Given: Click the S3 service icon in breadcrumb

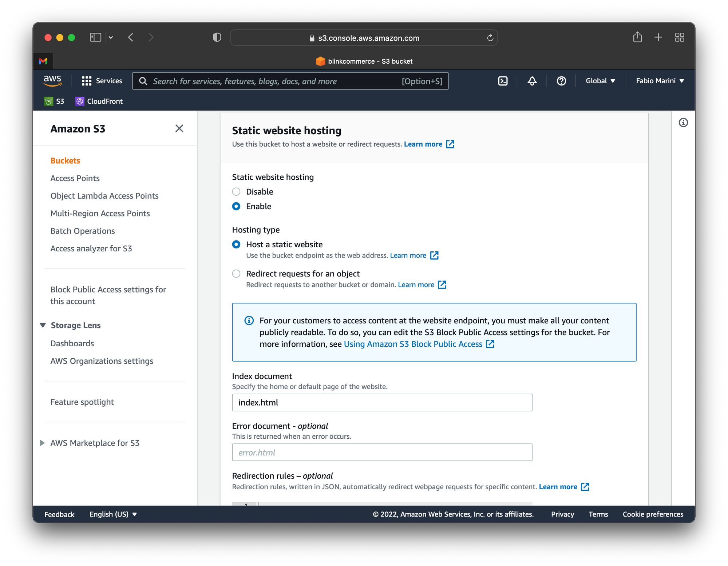Looking at the screenshot, I should 49,101.
